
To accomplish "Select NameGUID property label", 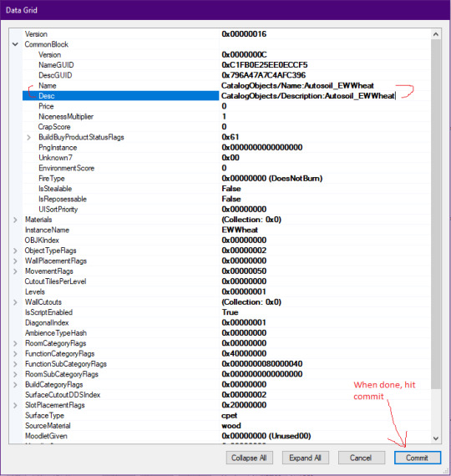I will tap(56, 65).
